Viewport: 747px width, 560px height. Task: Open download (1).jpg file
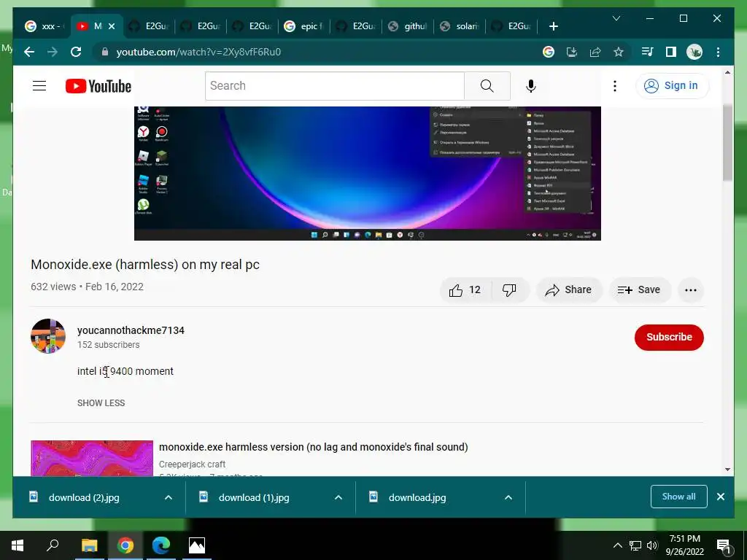click(x=253, y=497)
